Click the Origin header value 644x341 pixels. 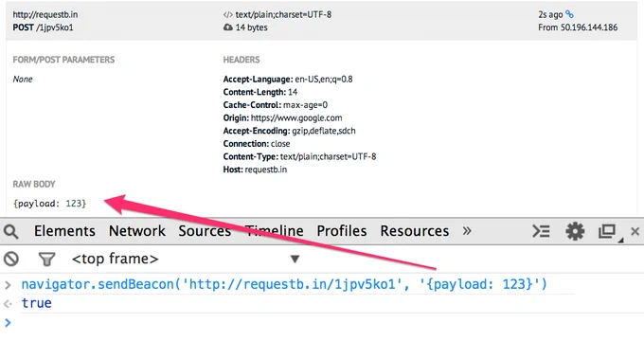coord(296,117)
